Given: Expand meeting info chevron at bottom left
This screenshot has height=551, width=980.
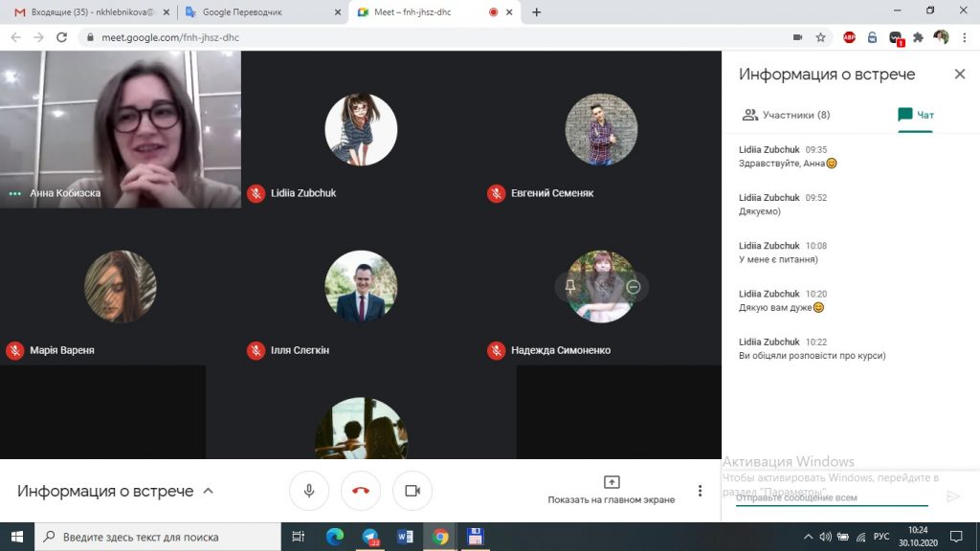Looking at the screenshot, I should pos(209,491).
